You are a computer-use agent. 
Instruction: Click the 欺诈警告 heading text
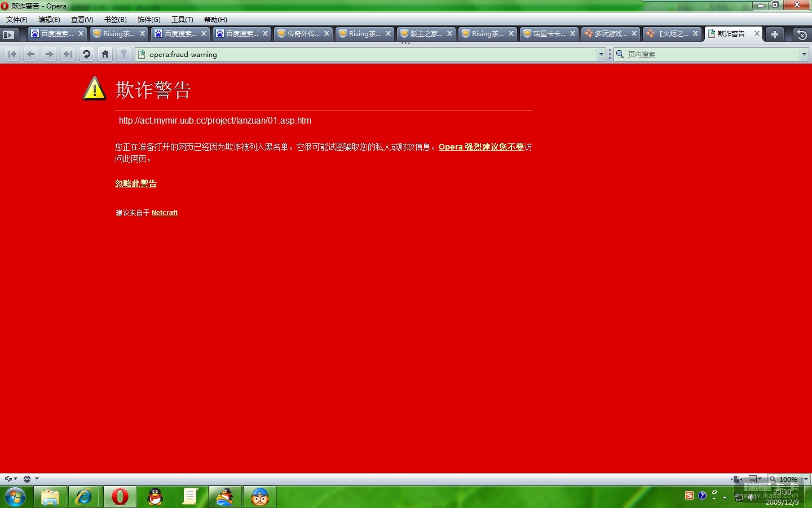[x=153, y=90]
